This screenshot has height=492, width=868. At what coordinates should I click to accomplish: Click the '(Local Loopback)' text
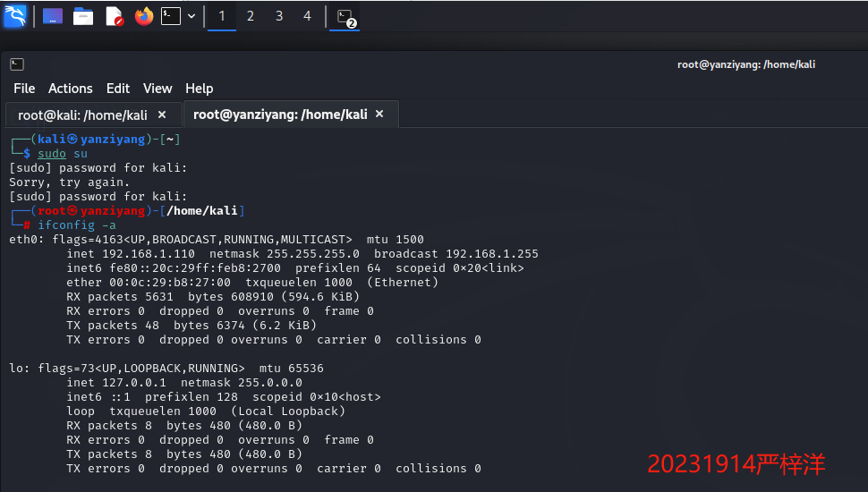click(x=288, y=411)
